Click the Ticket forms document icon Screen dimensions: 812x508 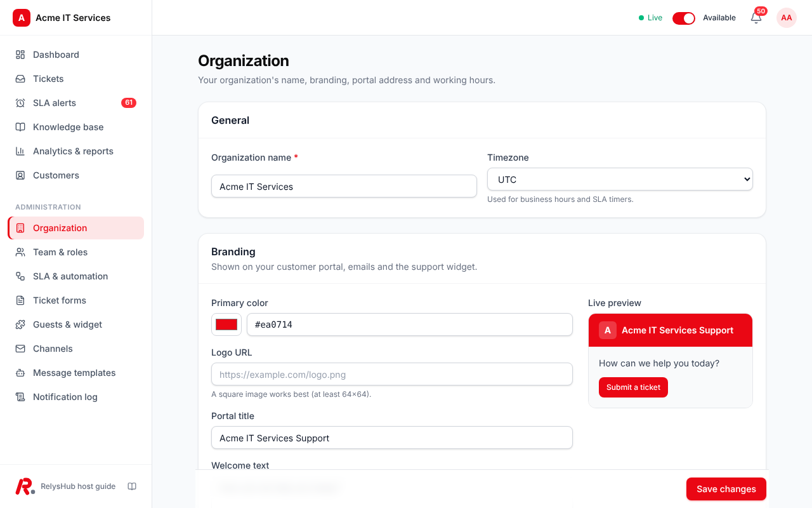coord(20,300)
